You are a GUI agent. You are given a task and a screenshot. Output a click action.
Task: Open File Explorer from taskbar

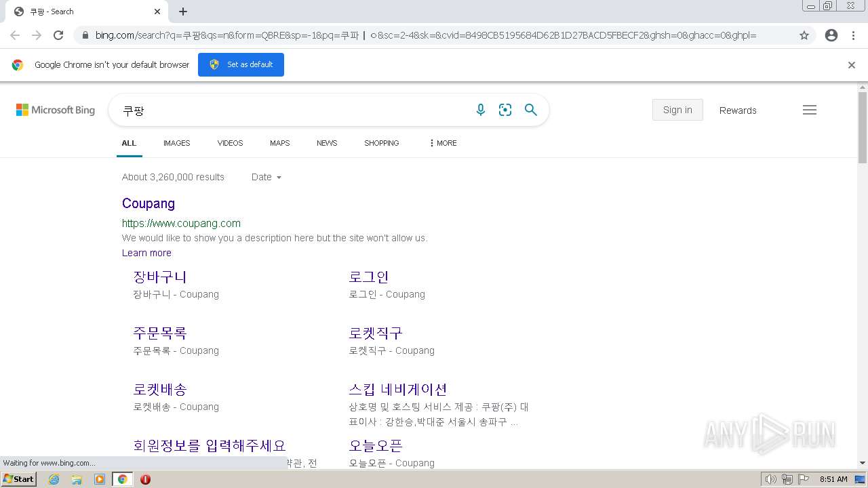[x=77, y=479]
